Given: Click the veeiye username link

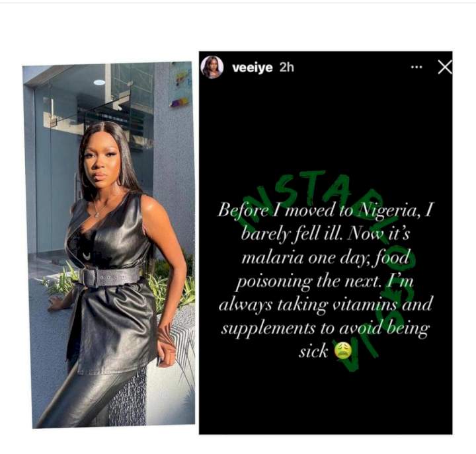Looking at the screenshot, I should tap(253, 67).
